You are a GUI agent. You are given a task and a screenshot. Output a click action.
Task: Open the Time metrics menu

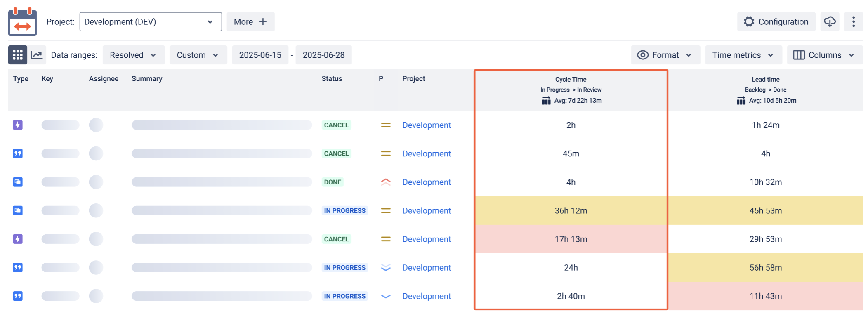(743, 55)
